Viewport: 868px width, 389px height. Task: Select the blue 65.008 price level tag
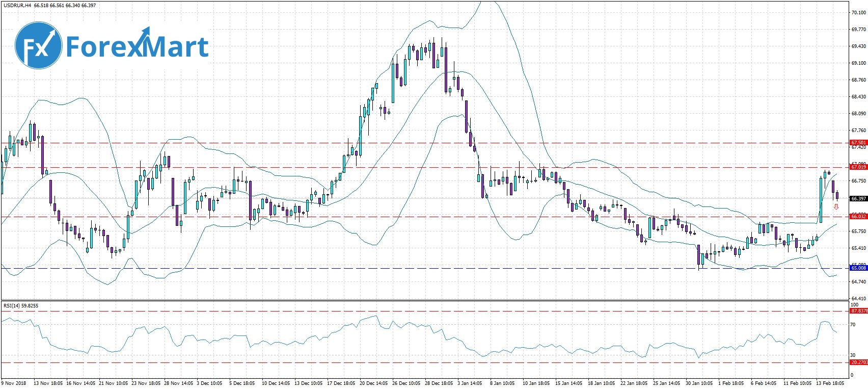858,268
